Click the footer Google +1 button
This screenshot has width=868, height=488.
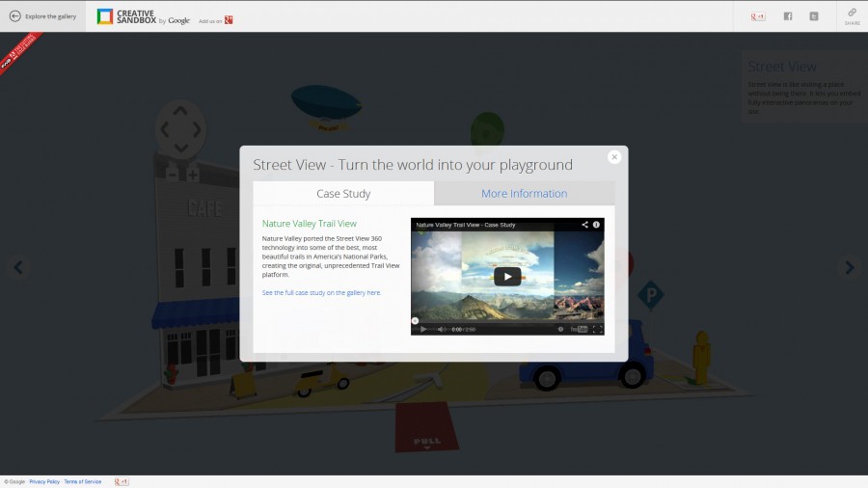tap(122, 482)
